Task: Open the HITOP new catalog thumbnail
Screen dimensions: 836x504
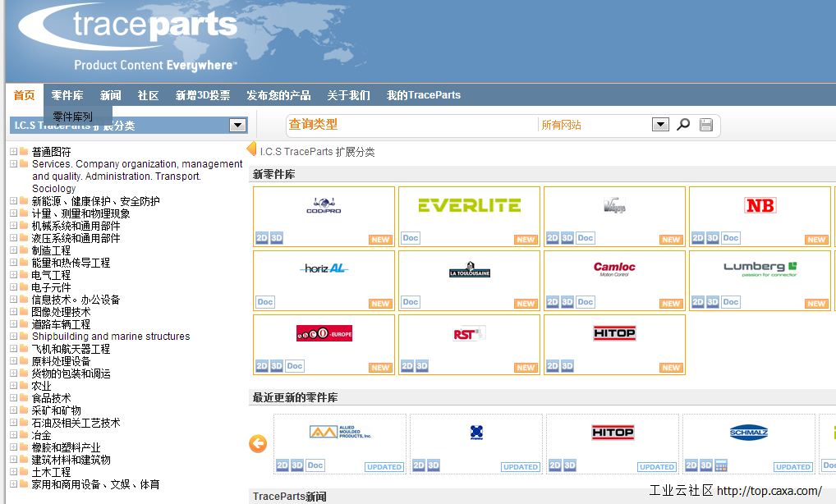Action: 614,333
